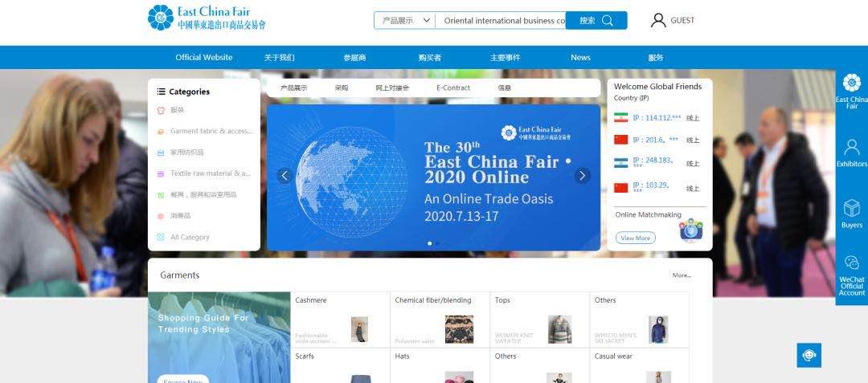Go to next banner slide arrow
Screen dimensions: 868x383
[x=582, y=176]
